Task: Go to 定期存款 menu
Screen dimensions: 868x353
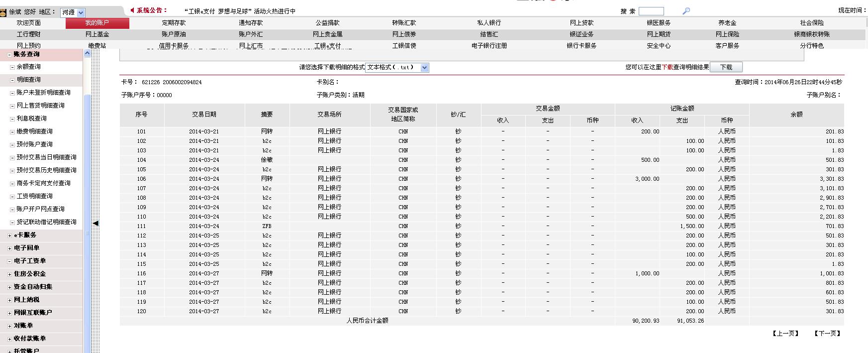Action: [174, 23]
